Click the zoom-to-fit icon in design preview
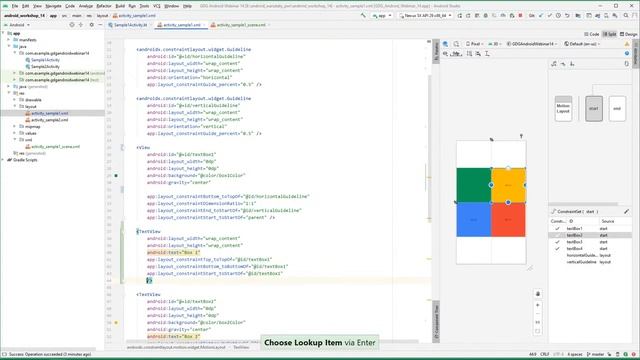Screen dimensions: 640x360 pyautogui.click(x=538, y=331)
